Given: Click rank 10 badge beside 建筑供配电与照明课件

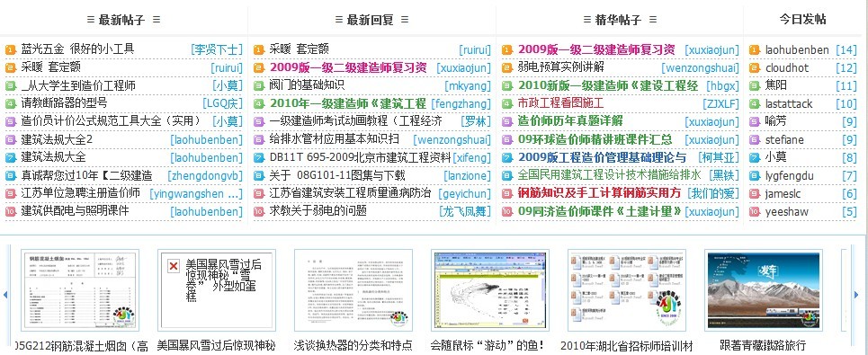Looking at the screenshot, I should coord(11,211).
